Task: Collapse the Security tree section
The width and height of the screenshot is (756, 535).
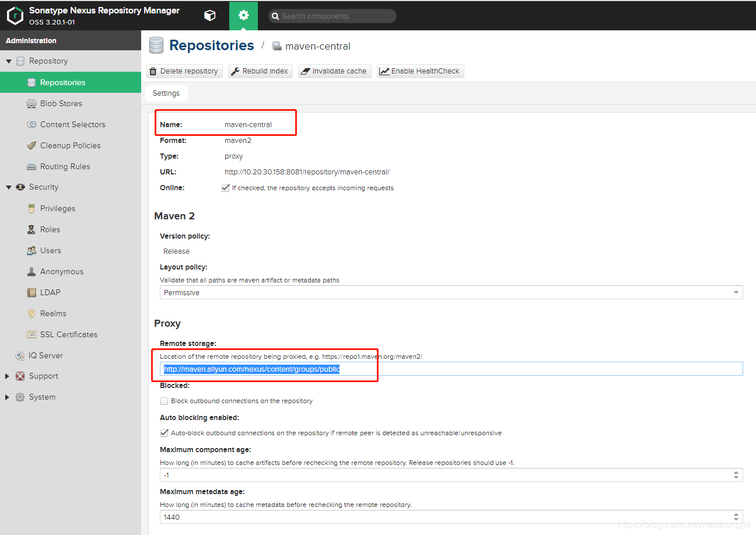Action: point(8,187)
